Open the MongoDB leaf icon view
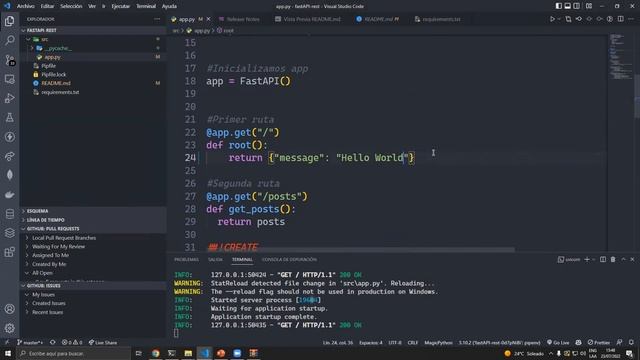 point(9,175)
